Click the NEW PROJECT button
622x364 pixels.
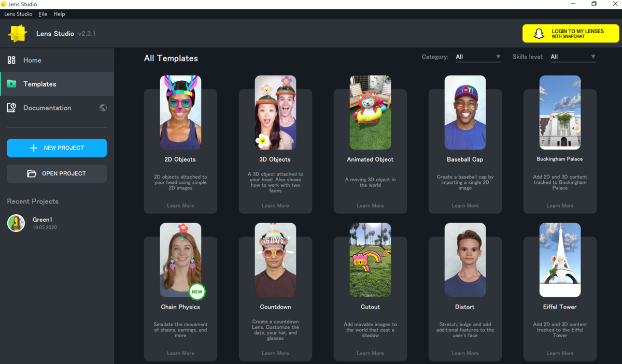pyautogui.click(x=57, y=148)
